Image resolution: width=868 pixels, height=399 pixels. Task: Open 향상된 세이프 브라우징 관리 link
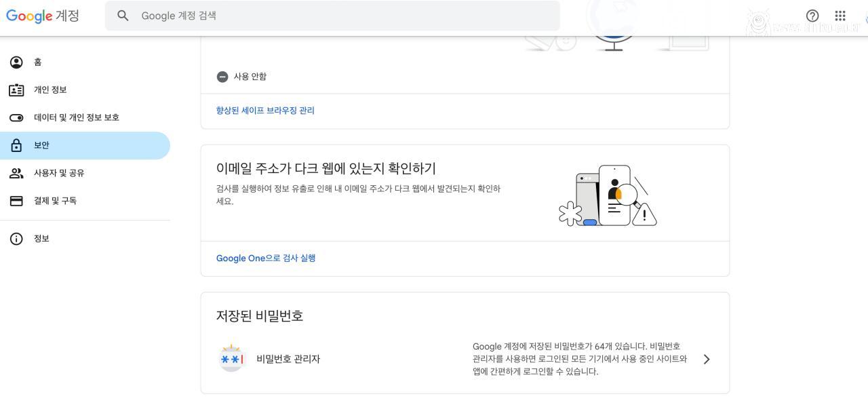tap(265, 111)
